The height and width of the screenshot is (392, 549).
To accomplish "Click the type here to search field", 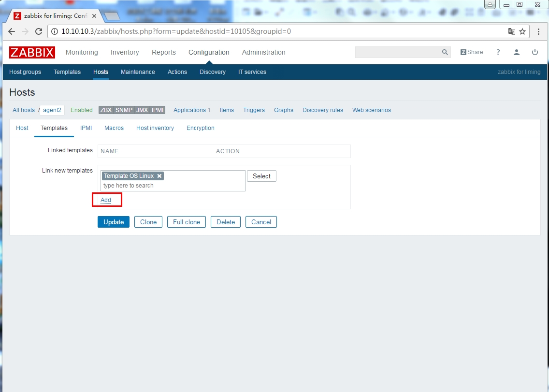I will point(173,186).
